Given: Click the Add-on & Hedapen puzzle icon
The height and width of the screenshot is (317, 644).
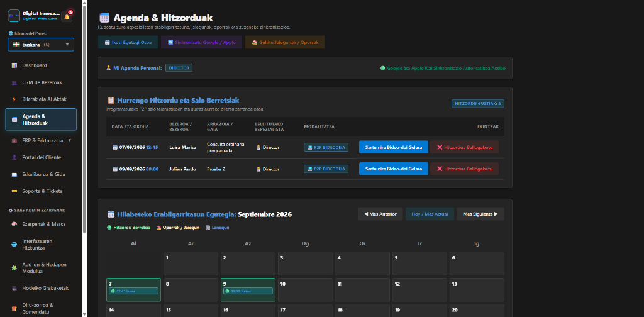Looking at the screenshot, I should pyautogui.click(x=14, y=268).
